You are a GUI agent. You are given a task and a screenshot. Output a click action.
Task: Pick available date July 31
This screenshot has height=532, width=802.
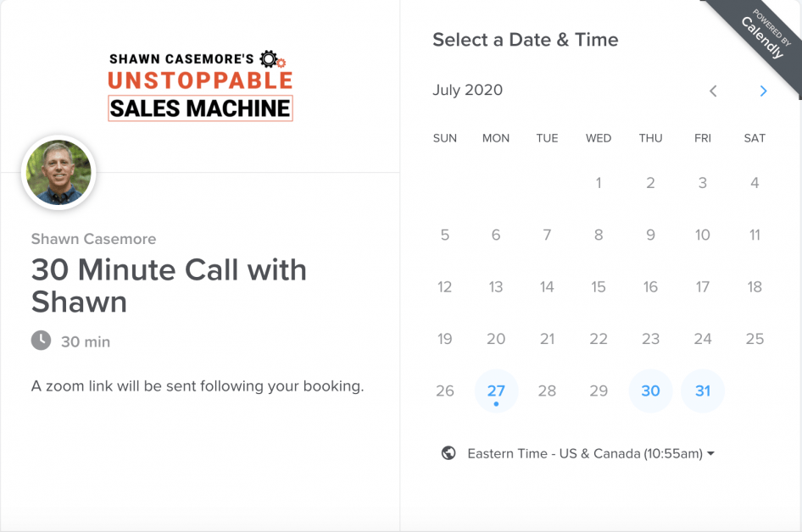coord(702,391)
